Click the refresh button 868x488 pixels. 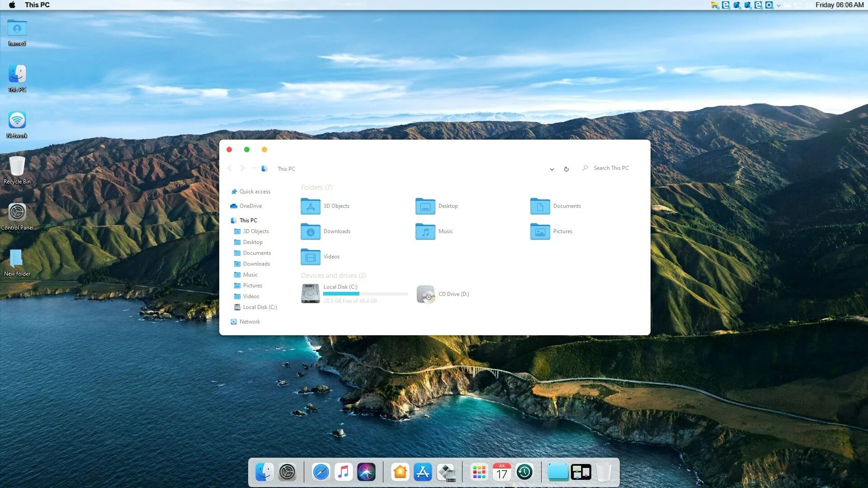[x=566, y=169]
